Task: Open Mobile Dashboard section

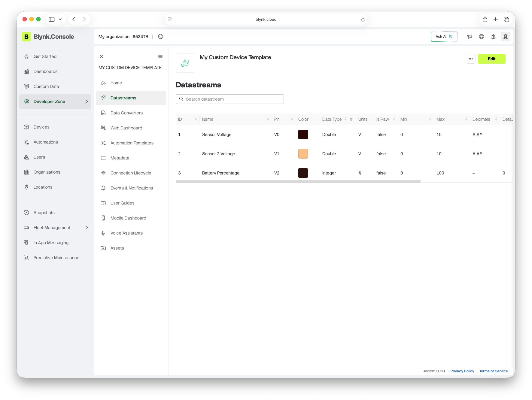Action: click(x=131, y=218)
